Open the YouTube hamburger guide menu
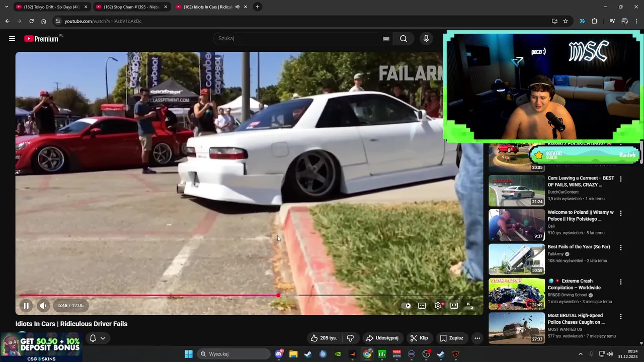Viewport: 644px width, 362px height. tap(12, 39)
